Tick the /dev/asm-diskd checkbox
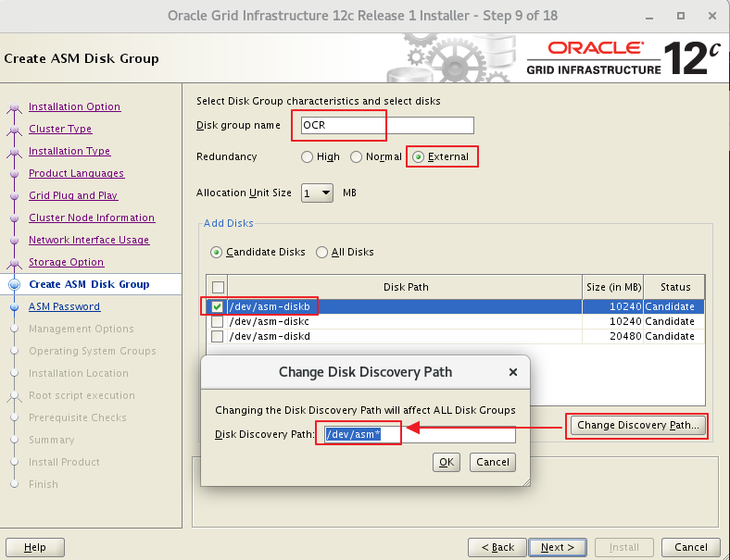Viewport: 730px width, 560px height. coord(217,336)
